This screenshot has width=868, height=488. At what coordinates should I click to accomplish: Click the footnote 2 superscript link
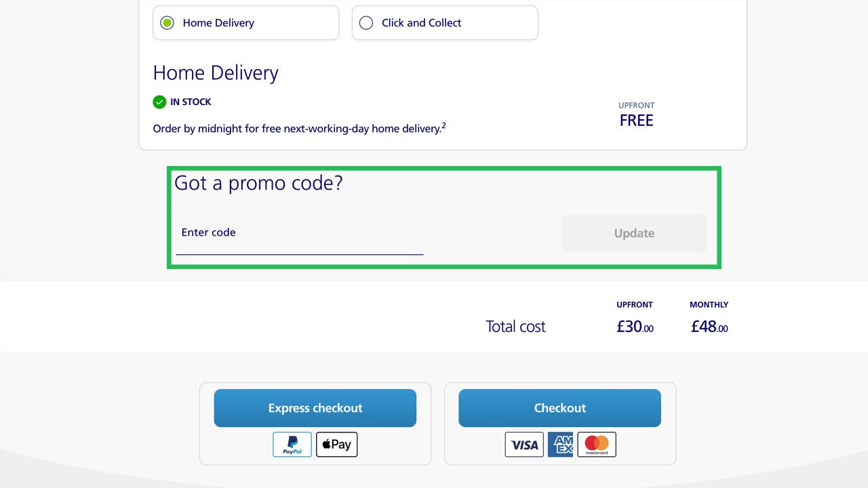[444, 125]
